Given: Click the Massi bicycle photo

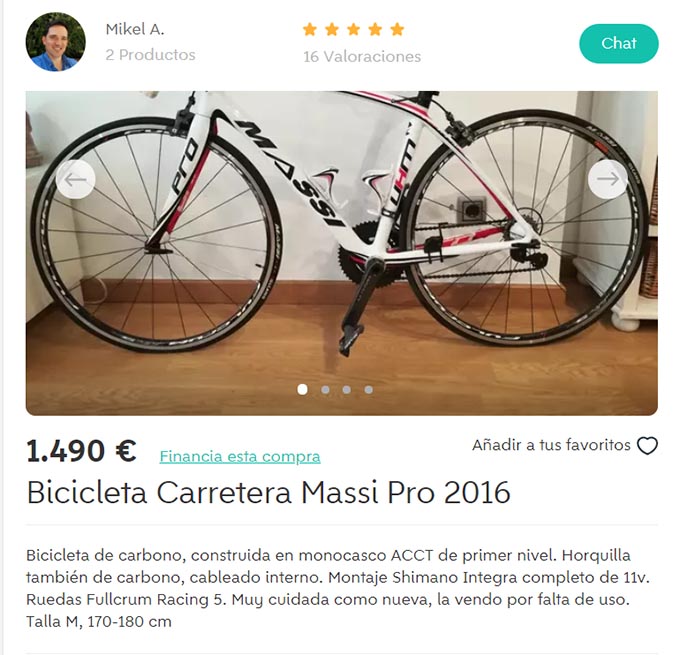Looking at the screenshot, I should click(x=342, y=253).
